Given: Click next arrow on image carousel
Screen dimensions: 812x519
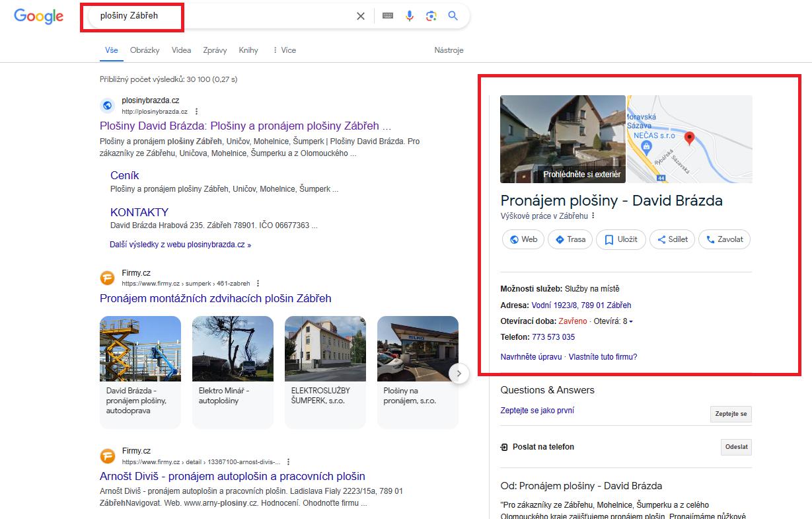Looking at the screenshot, I should click(x=459, y=374).
